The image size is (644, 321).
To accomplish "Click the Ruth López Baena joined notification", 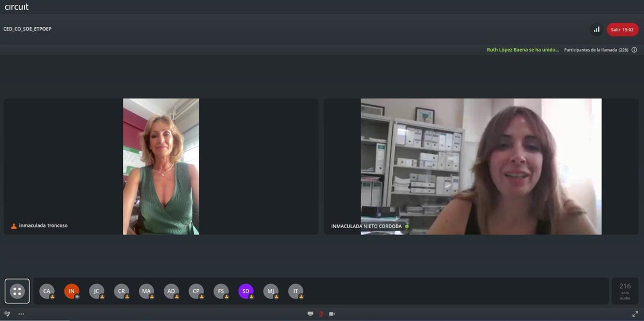I will (522, 50).
